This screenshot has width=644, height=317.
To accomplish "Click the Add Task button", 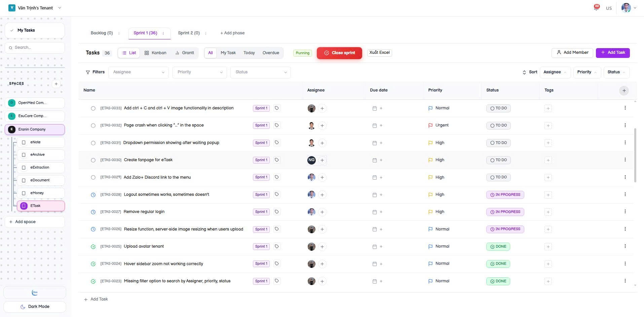I will point(613,52).
